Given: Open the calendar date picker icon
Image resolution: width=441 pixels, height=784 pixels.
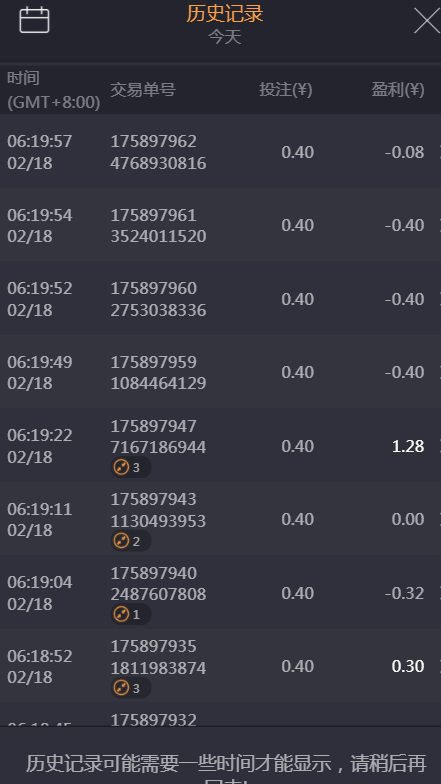Looking at the screenshot, I should [x=34, y=20].
